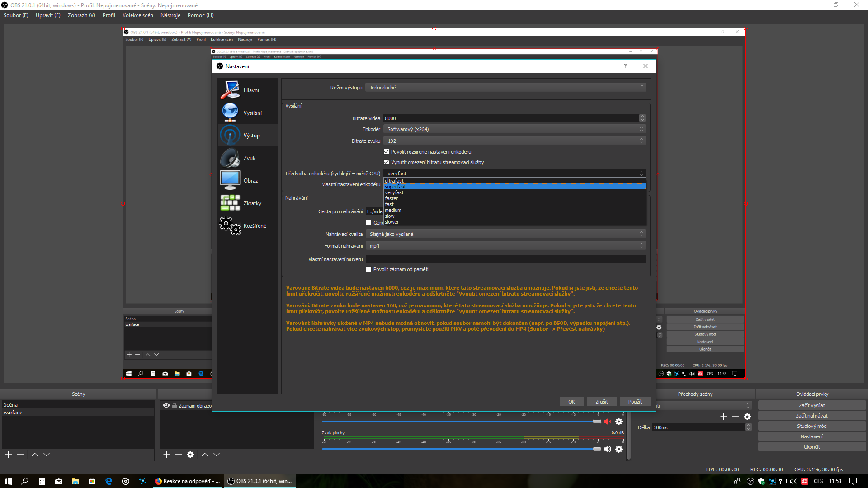Screen dimensions: 868x488
Task: Adjust the Zvuk plochy volume slider
Action: coord(597,449)
